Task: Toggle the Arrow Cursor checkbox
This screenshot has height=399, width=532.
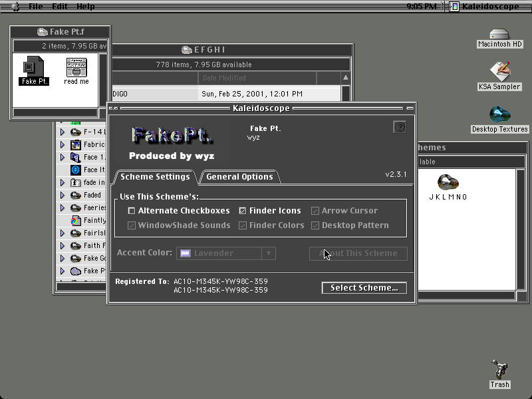Action: (x=315, y=211)
